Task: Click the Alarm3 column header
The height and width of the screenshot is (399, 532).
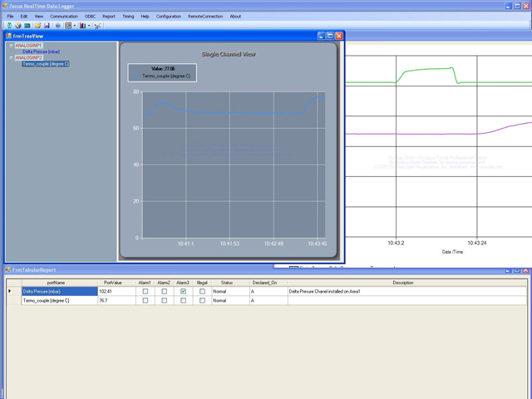Action: 183,283
